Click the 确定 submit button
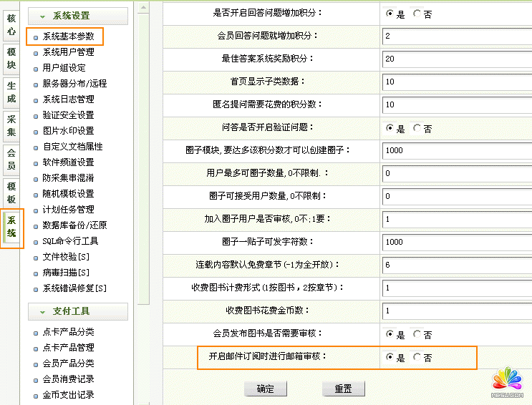Screen dimensions: 532x405 (x=265, y=389)
